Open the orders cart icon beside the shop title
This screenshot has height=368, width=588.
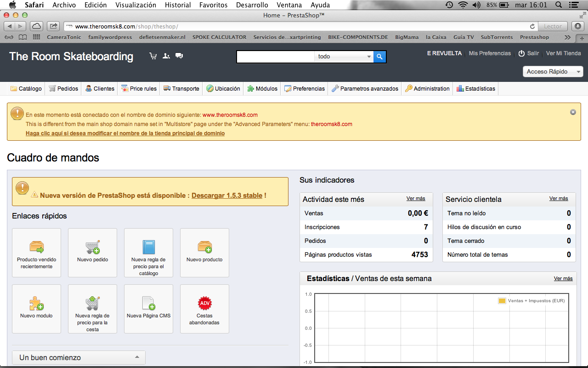click(x=153, y=56)
